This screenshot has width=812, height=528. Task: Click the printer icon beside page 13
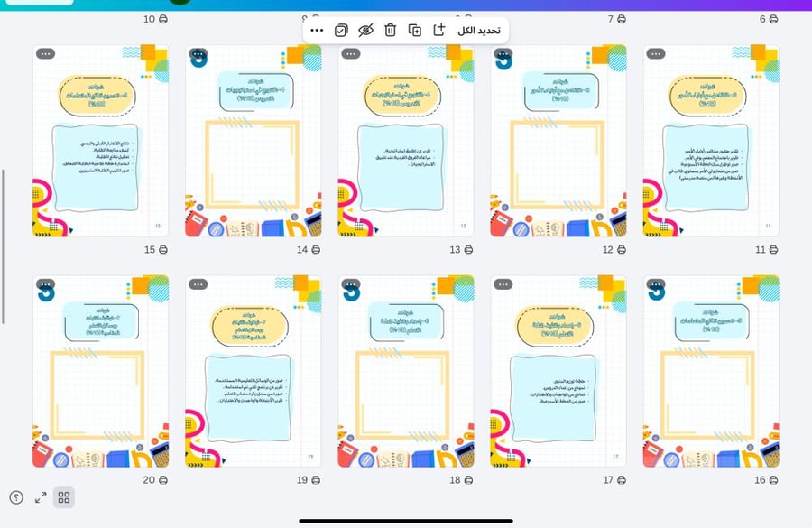[x=468, y=250]
